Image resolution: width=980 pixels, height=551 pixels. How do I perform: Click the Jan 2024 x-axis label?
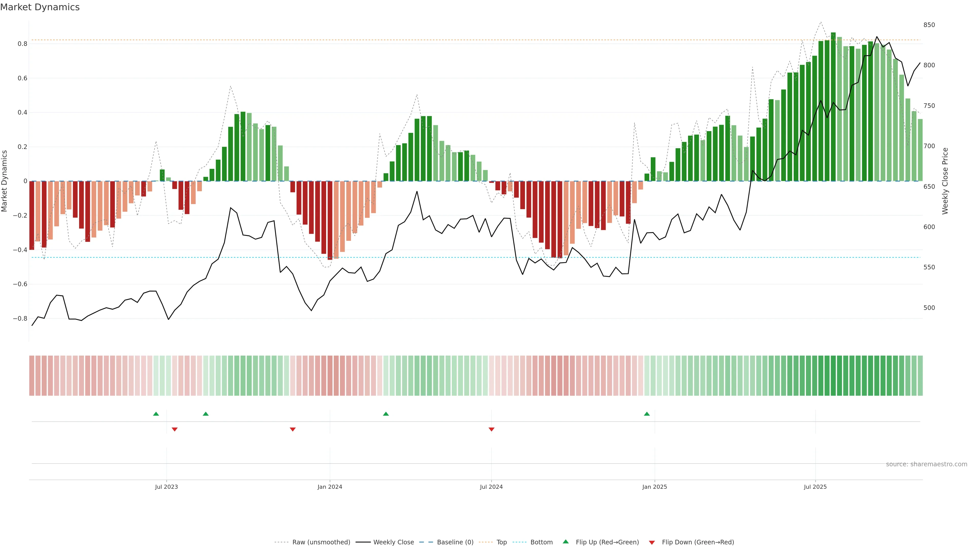click(x=330, y=487)
